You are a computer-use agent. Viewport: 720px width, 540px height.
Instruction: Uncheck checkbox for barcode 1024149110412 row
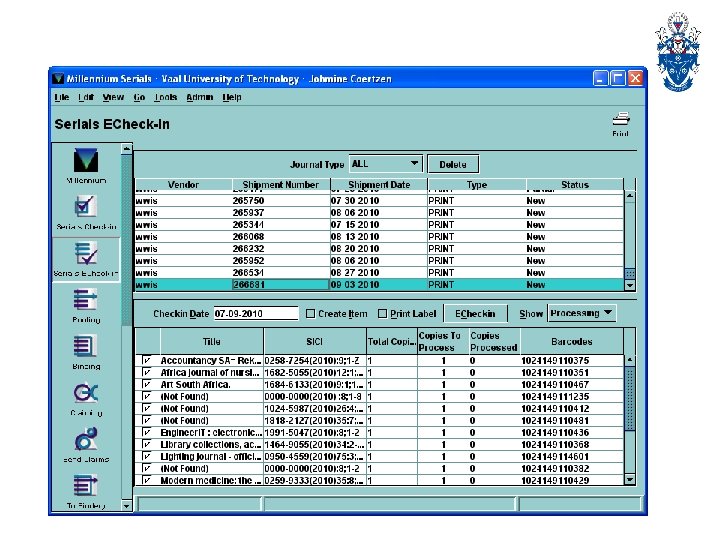146,408
